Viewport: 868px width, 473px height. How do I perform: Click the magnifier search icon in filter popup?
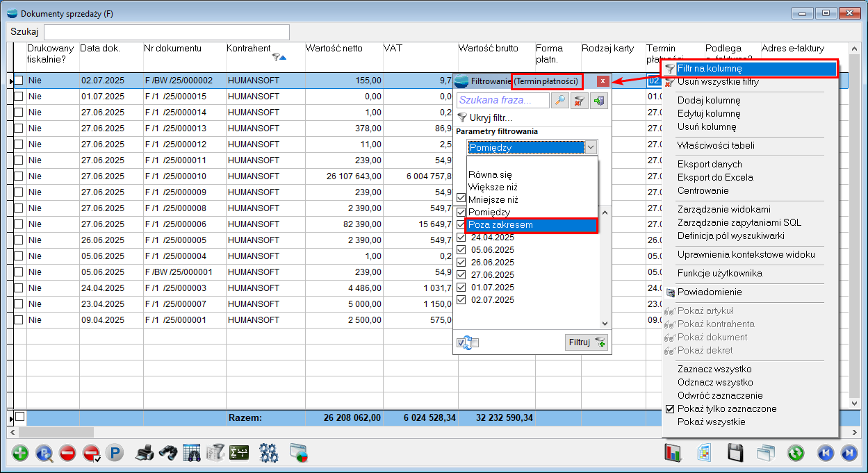[x=559, y=101]
